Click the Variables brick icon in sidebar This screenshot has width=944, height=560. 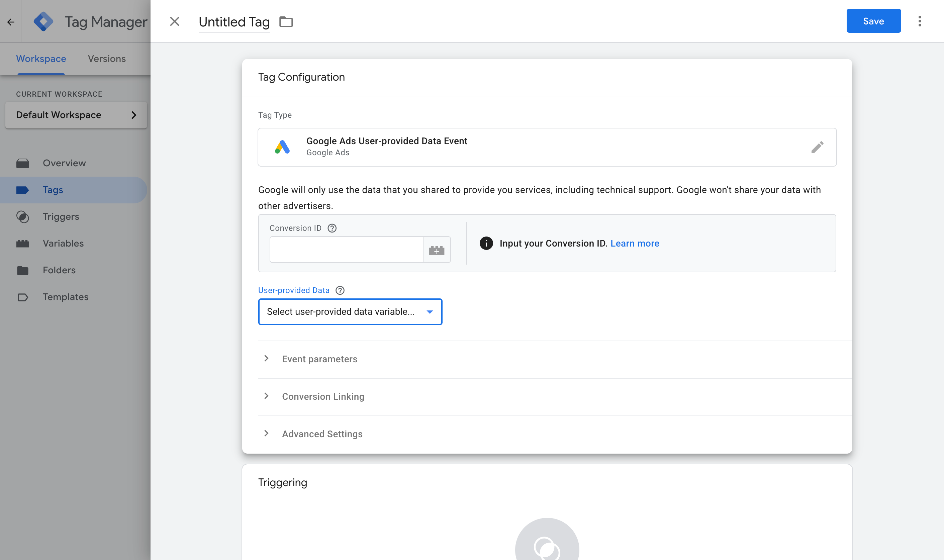[23, 244]
